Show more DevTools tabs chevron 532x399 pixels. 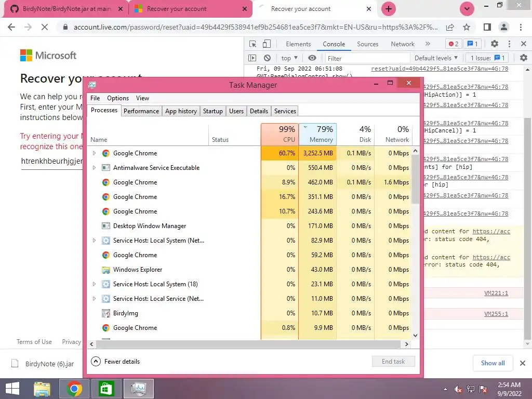pyautogui.click(x=428, y=44)
